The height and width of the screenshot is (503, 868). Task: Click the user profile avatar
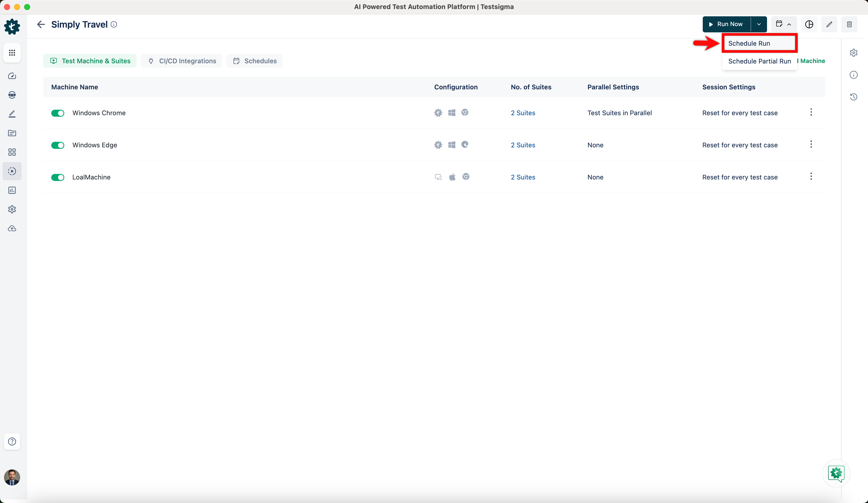[x=12, y=477]
